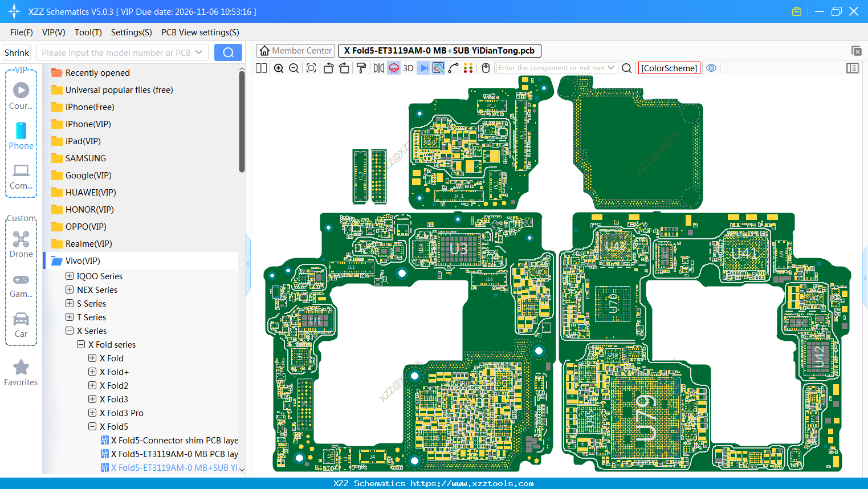Open the PCB View settings menu
The height and width of the screenshot is (489, 868).
pos(200,32)
